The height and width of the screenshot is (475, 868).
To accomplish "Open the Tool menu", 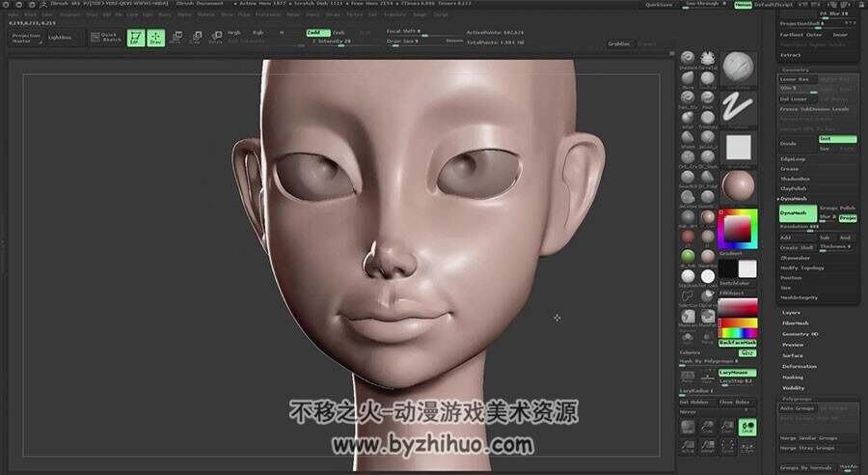I will click(373, 14).
